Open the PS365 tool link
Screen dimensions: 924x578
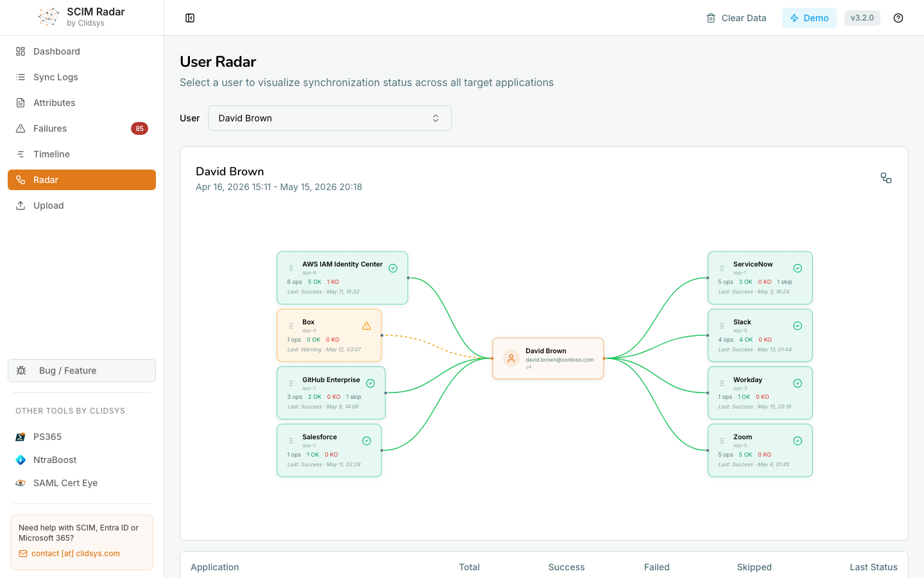coord(81,437)
